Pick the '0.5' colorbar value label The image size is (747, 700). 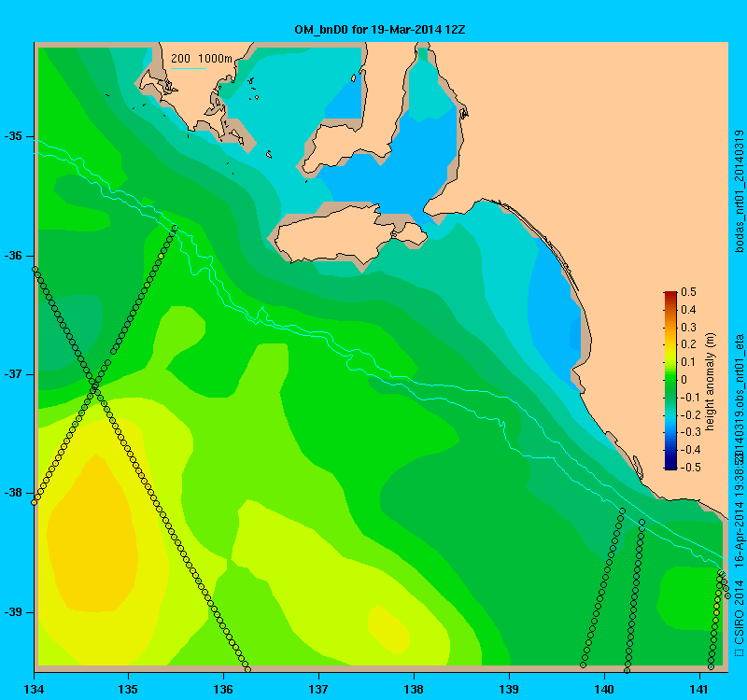point(688,292)
